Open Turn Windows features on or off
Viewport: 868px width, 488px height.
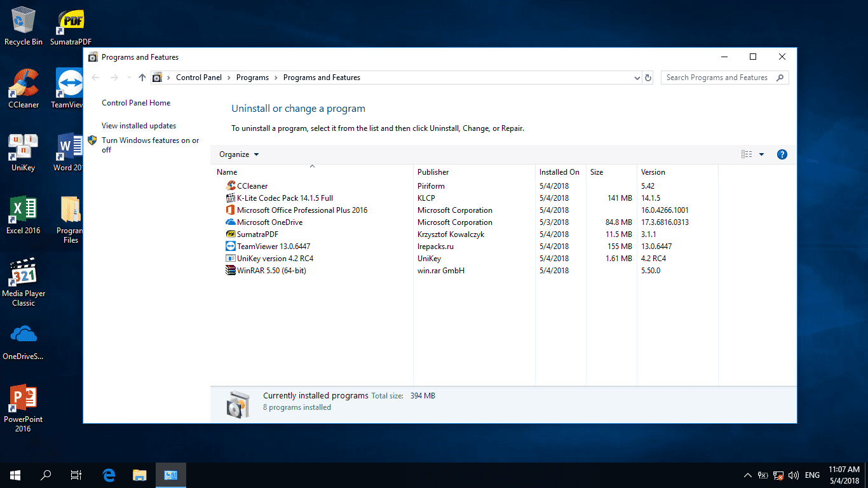coord(150,145)
